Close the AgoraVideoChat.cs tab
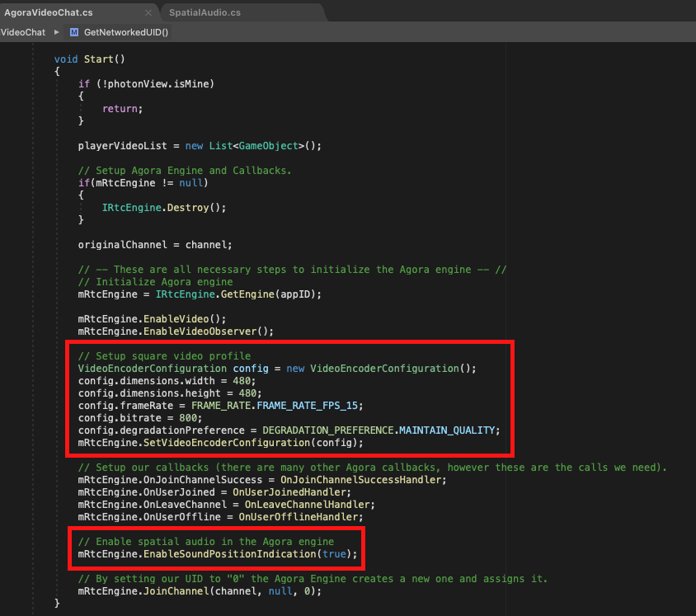 point(148,13)
